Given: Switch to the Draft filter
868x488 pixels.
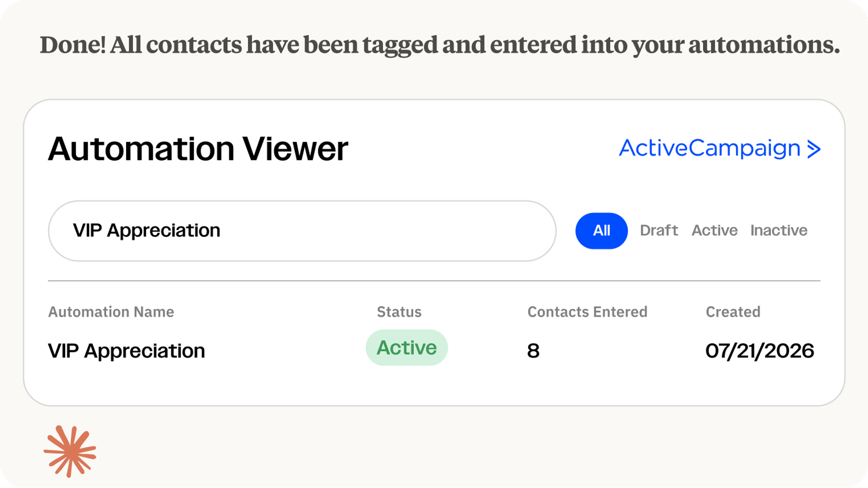Looking at the screenshot, I should [659, 230].
